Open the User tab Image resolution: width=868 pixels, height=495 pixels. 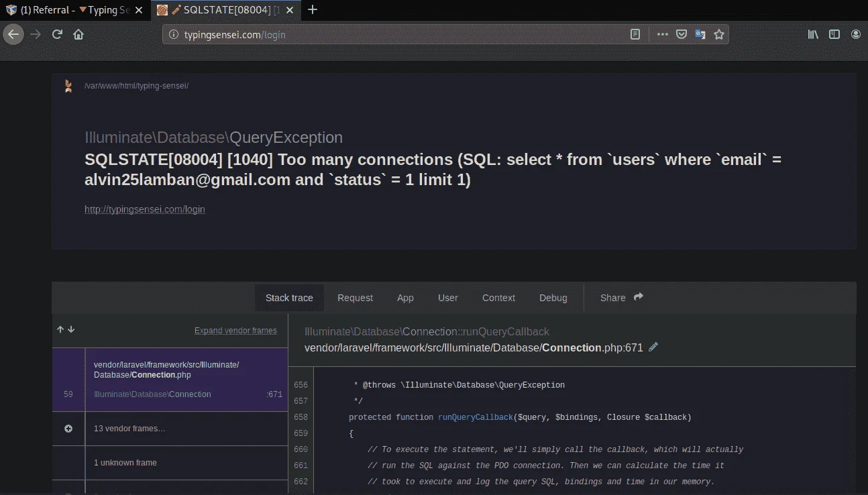click(448, 298)
